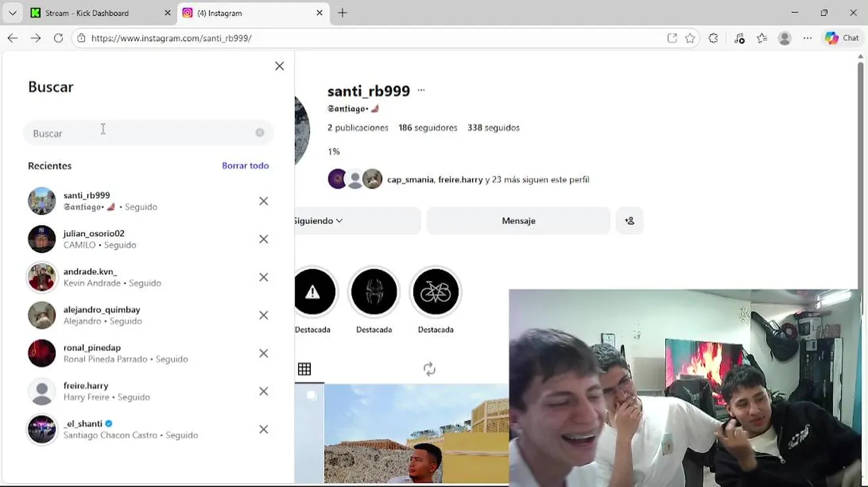This screenshot has width=868, height=487.
Task: Click 2 publicaciones count
Action: pyautogui.click(x=358, y=128)
